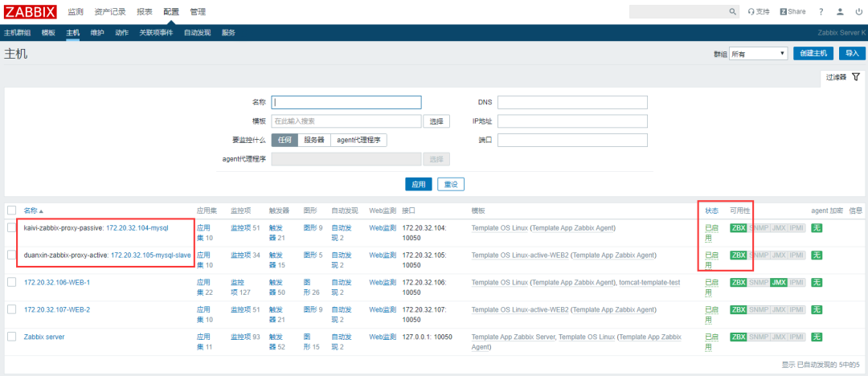The image size is (868, 376).
Task: Click the 创建主机 button
Action: 813,53
